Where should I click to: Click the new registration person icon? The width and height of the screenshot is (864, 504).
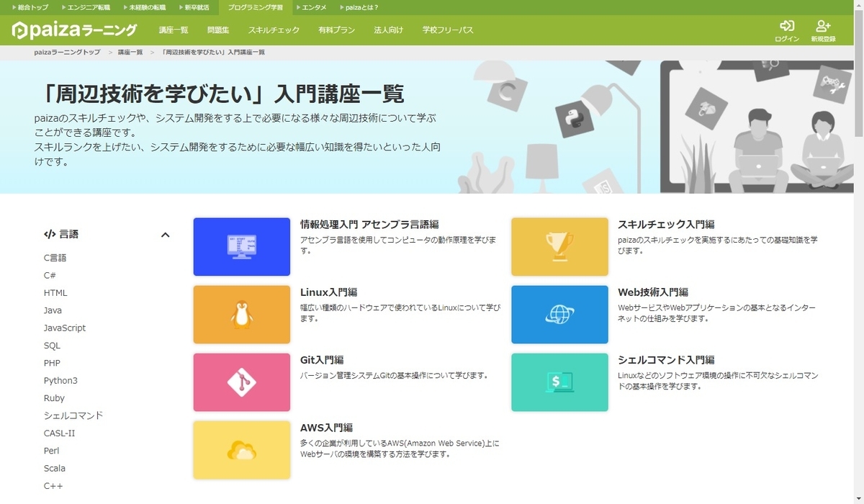pos(823,26)
